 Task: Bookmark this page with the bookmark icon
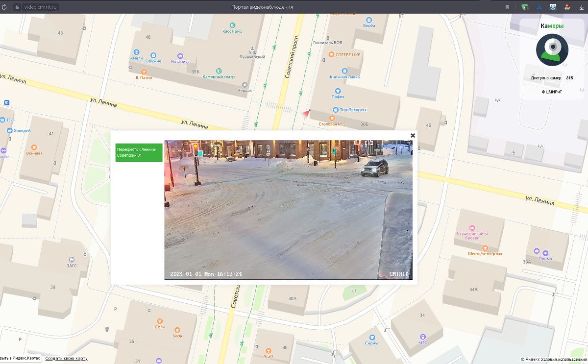[x=507, y=7]
